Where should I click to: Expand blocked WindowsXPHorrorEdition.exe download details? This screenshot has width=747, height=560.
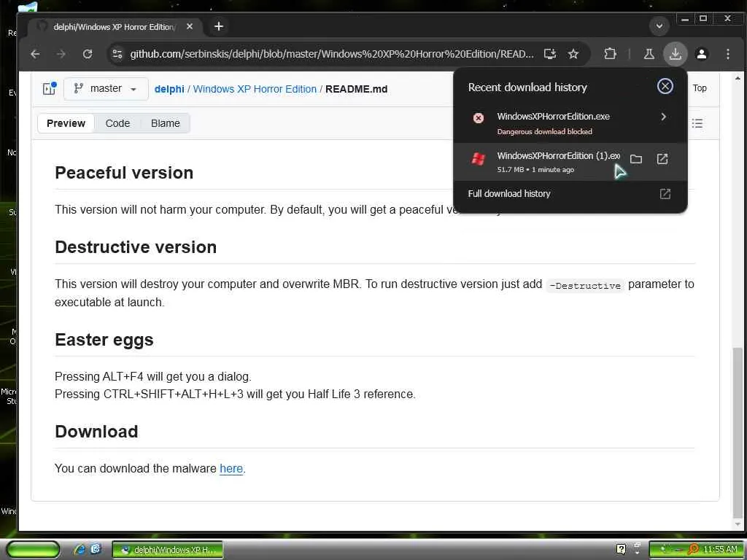pos(663,117)
